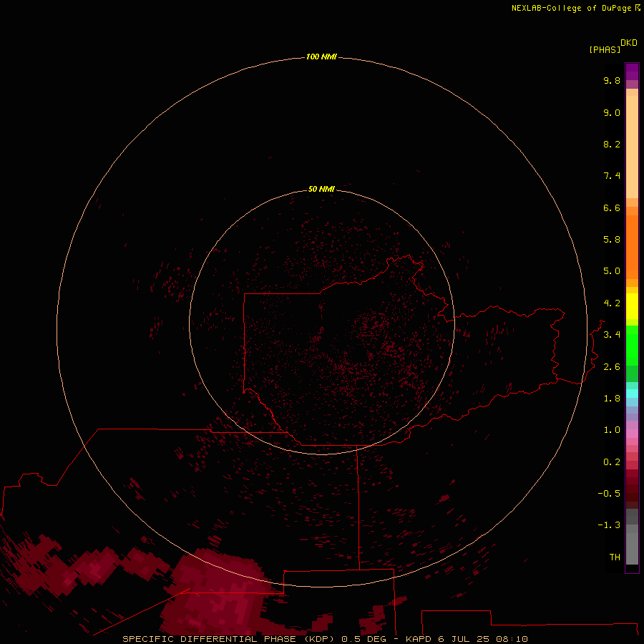Select the 6.6 value on the color scale
The image size is (644, 644).
[612, 208]
